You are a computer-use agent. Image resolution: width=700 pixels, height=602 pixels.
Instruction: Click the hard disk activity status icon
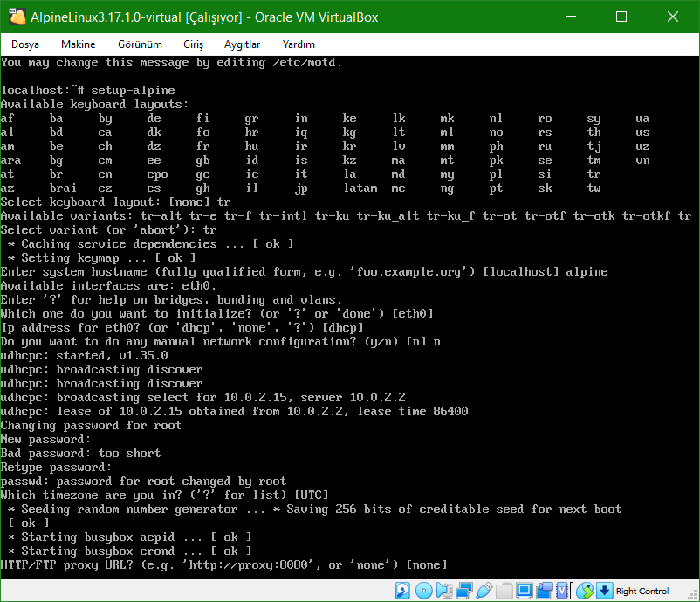pyautogui.click(x=402, y=591)
